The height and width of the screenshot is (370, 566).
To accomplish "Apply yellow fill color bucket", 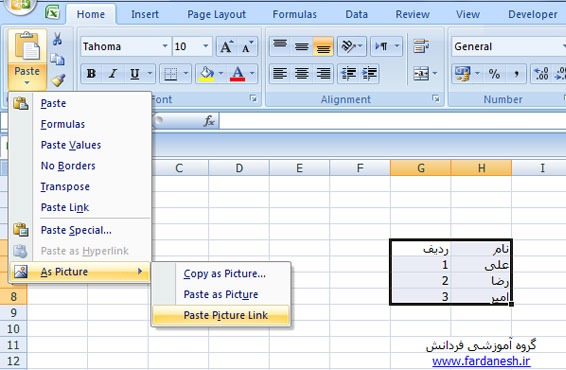I will [206, 74].
